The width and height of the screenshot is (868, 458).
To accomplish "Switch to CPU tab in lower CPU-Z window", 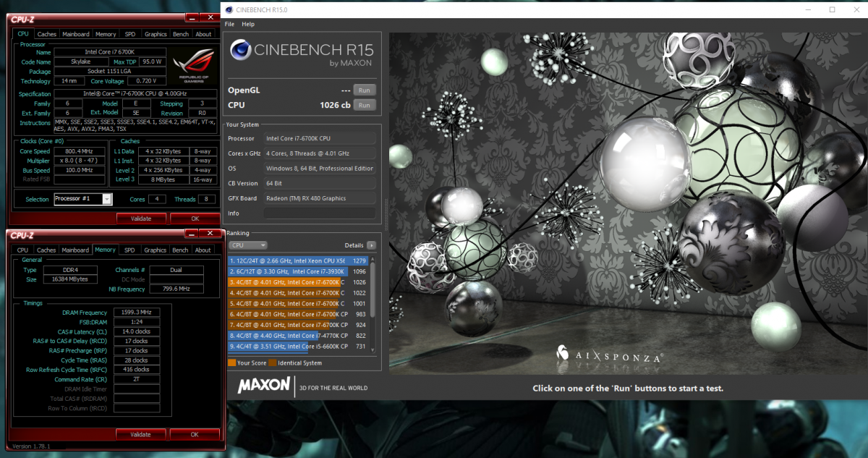I will (23, 250).
